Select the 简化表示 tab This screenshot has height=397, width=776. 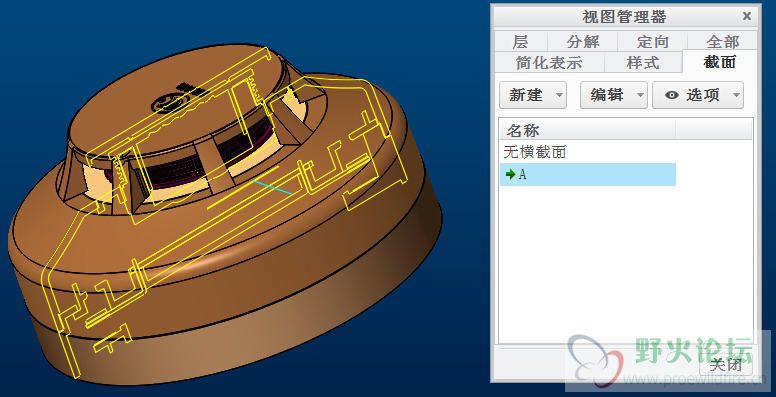(549, 63)
